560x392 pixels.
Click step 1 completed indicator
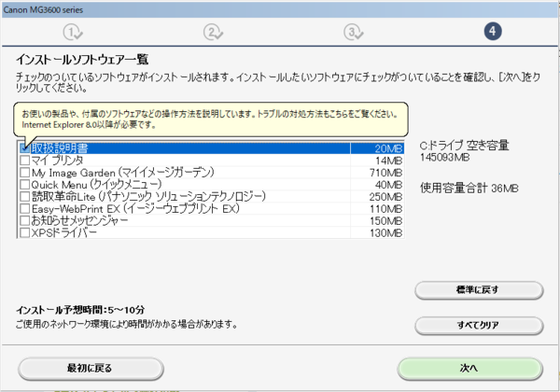click(x=73, y=32)
